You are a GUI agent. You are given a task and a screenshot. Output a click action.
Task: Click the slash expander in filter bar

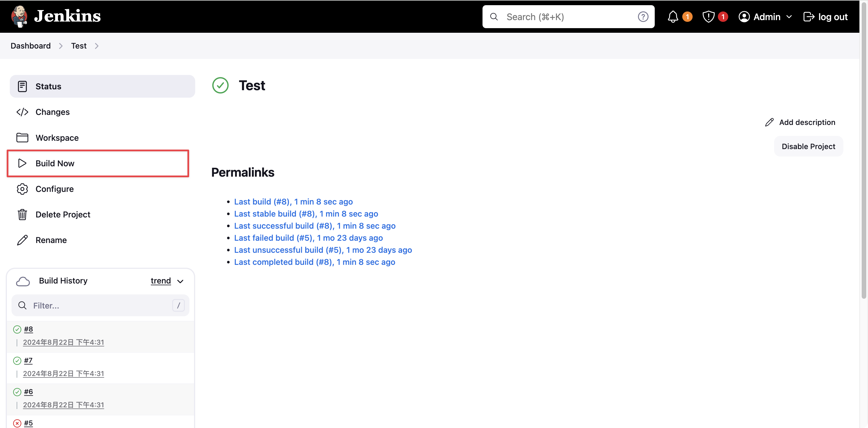[179, 305]
